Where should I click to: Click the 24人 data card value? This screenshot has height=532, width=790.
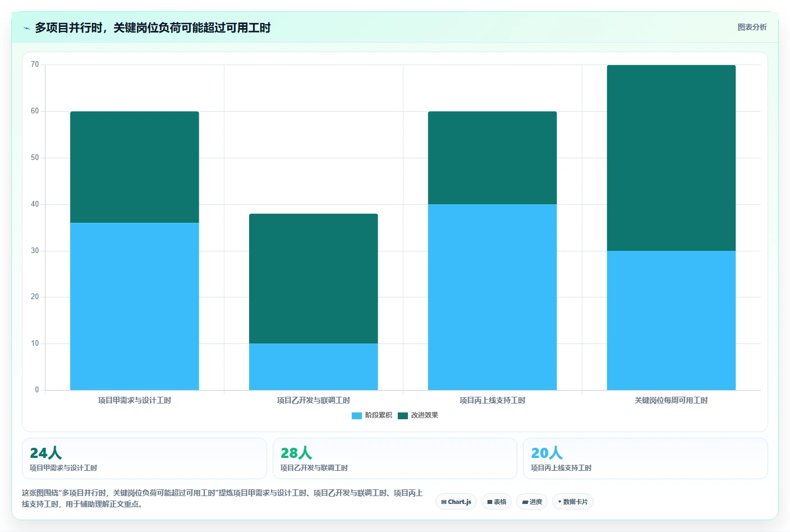tap(46, 453)
